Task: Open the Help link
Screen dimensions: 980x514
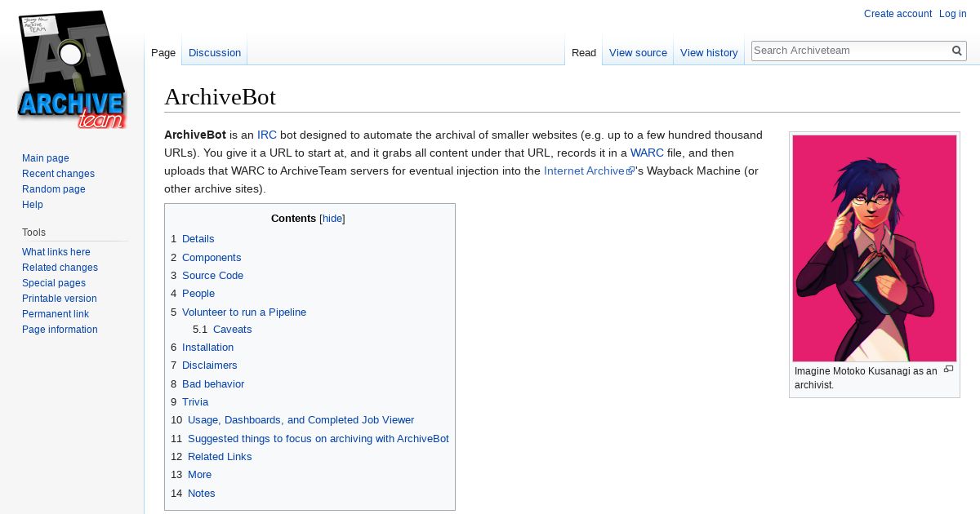Action: pos(33,205)
